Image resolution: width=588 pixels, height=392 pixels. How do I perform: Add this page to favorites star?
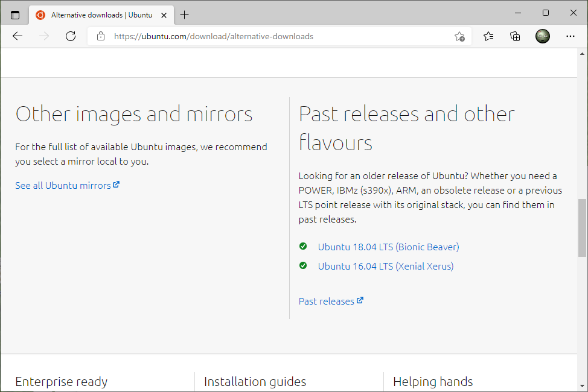coord(459,36)
